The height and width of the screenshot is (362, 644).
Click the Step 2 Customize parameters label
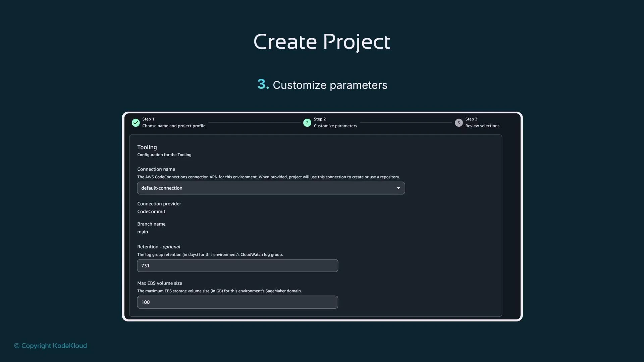(x=335, y=126)
